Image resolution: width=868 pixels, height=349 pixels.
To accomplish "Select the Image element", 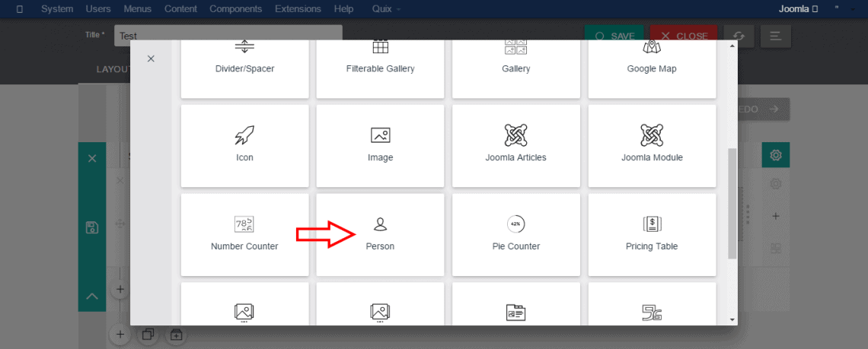I will pyautogui.click(x=380, y=145).
